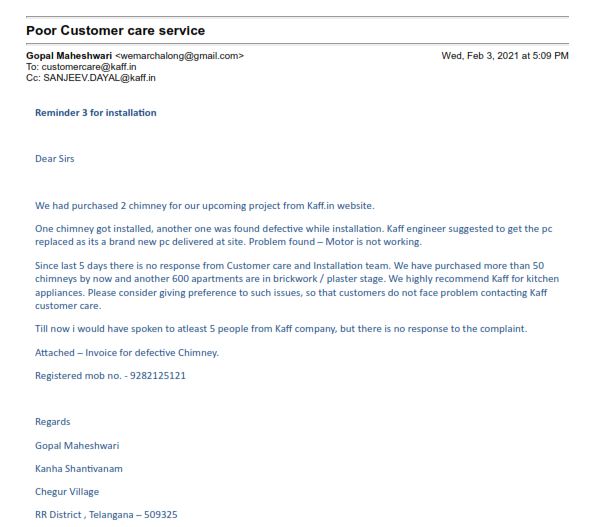Click 'RR District, Telangana – 509325' address line

(106, 515)
